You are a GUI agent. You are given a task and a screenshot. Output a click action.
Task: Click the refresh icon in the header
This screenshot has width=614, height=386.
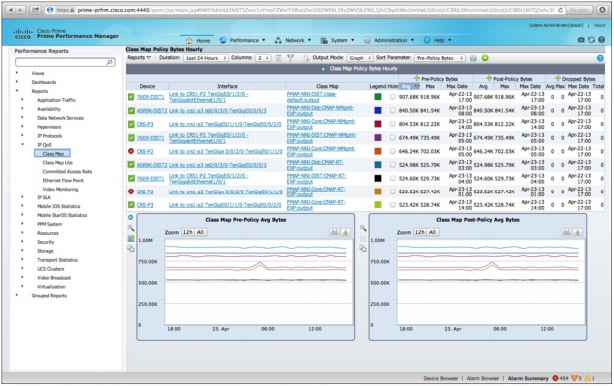591,40
